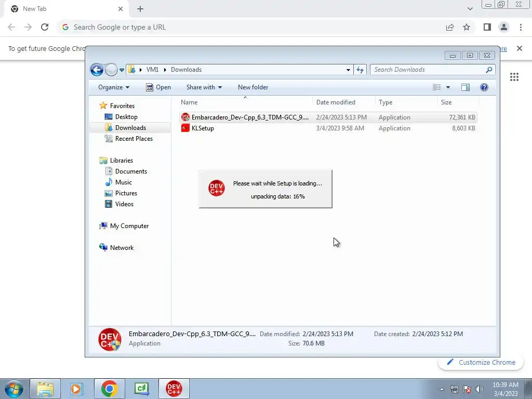532x399 pixels.
Task: Expand the address bar history dropdown
Action: 348,70
